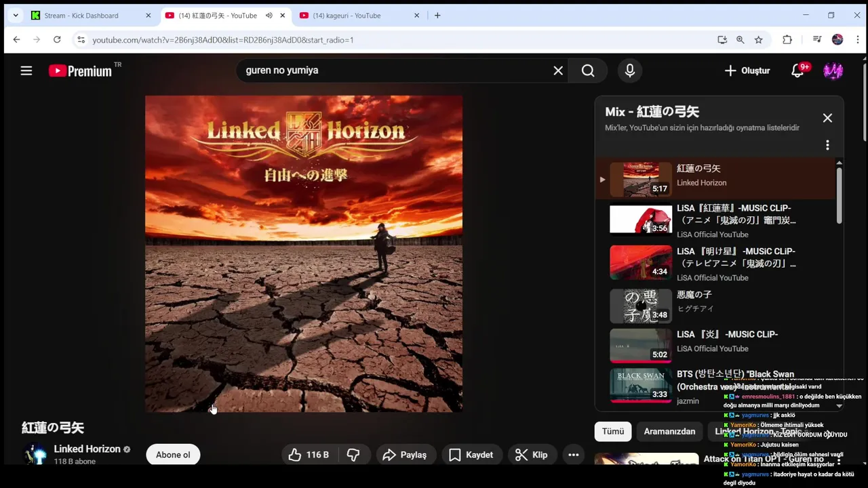Image resolution: width=868 pixels, height=488 pixels.
Task: Save the video with Kaydet
Action: point(471,455)
